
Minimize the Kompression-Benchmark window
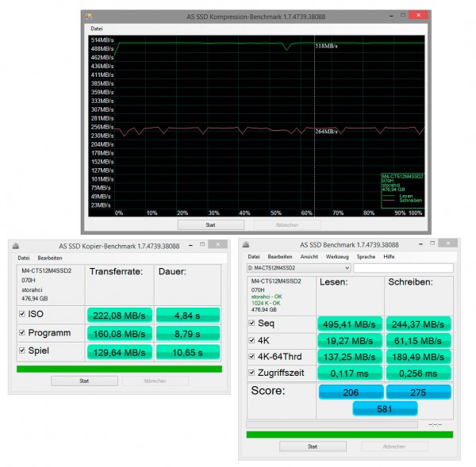click(391, 16)
